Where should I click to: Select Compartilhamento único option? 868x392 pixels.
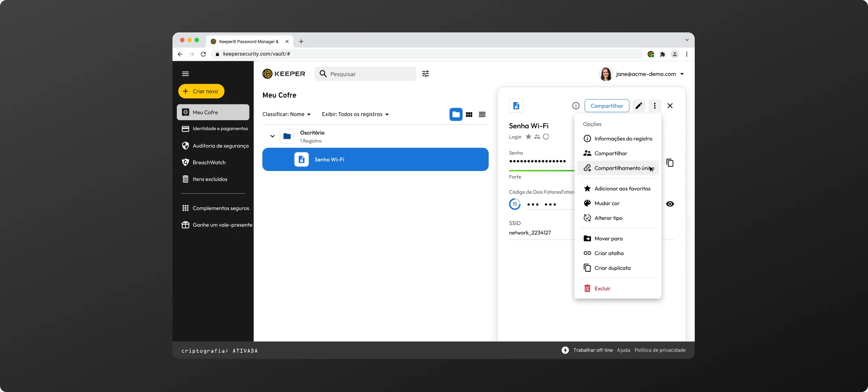tap(618, 168)
